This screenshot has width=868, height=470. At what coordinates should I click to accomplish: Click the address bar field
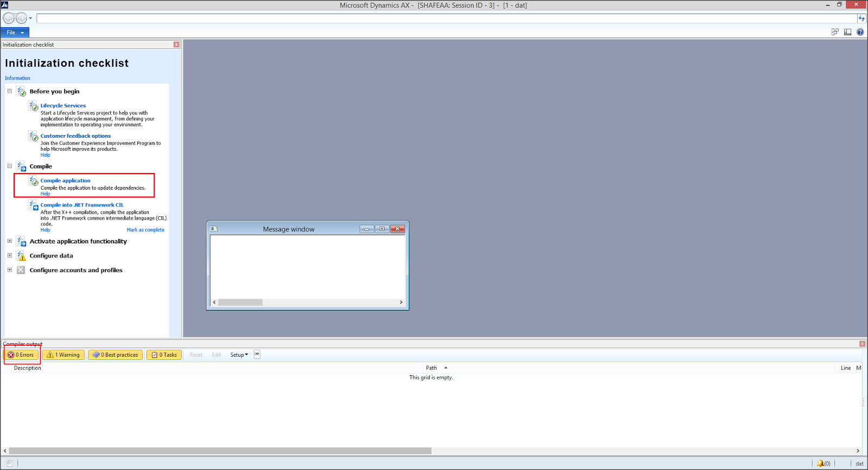pyautogui.click(x=446, y=18)
